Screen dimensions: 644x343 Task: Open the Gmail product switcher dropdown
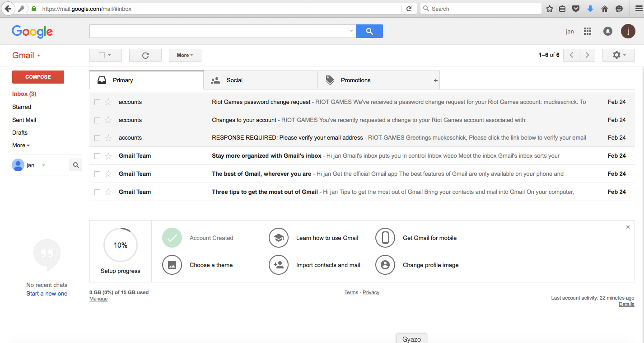click(26, 55)
